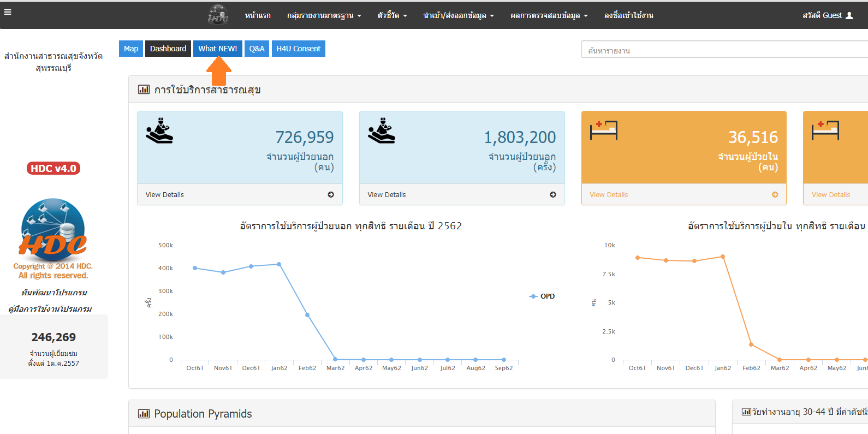Open the hamburger sidebar menu

8,11
